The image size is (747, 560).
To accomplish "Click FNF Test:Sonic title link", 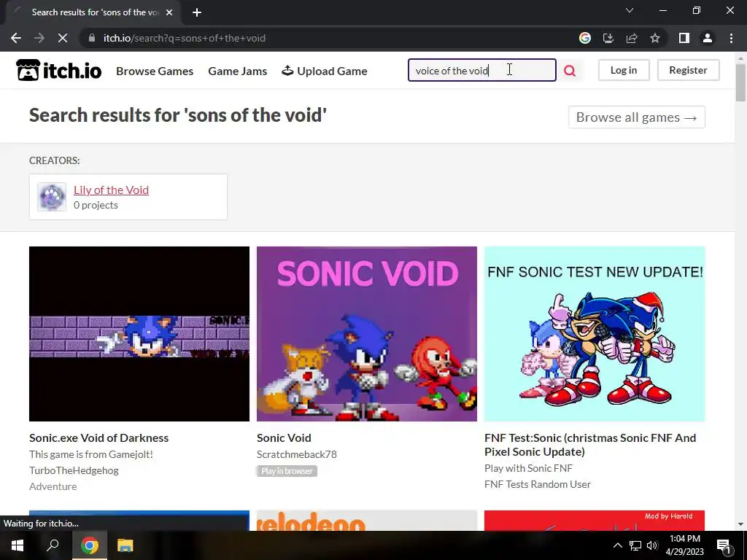I will 590,444.
